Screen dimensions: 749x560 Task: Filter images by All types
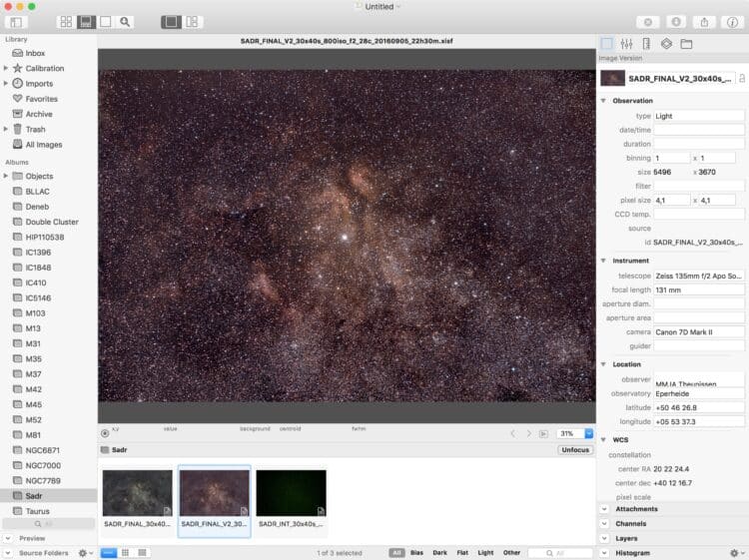tap(396, 552)
